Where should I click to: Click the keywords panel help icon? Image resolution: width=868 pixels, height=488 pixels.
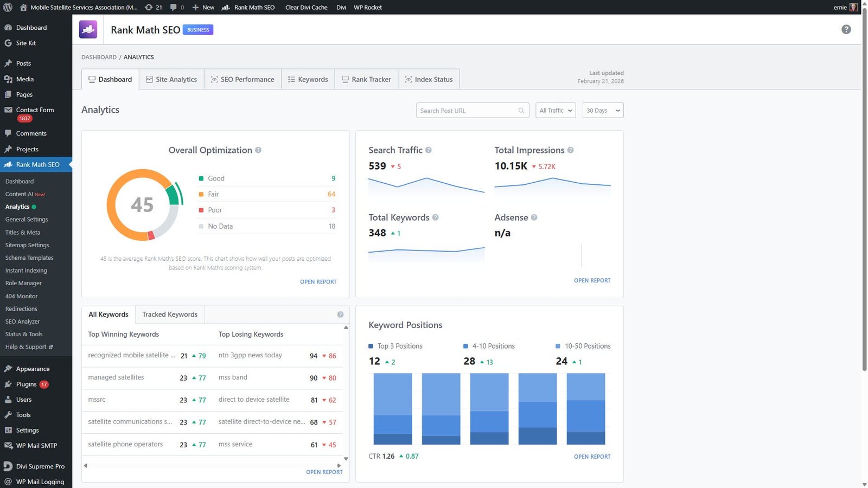(x=340, y=314)
